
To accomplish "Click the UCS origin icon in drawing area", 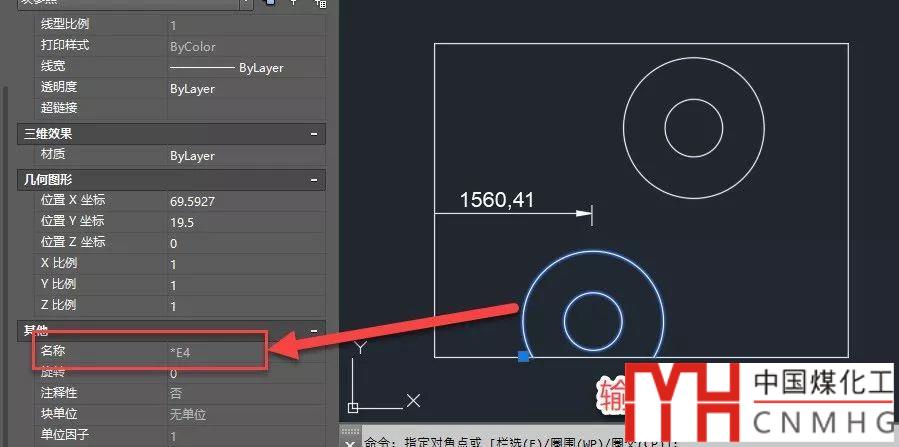I will point(353,407).
